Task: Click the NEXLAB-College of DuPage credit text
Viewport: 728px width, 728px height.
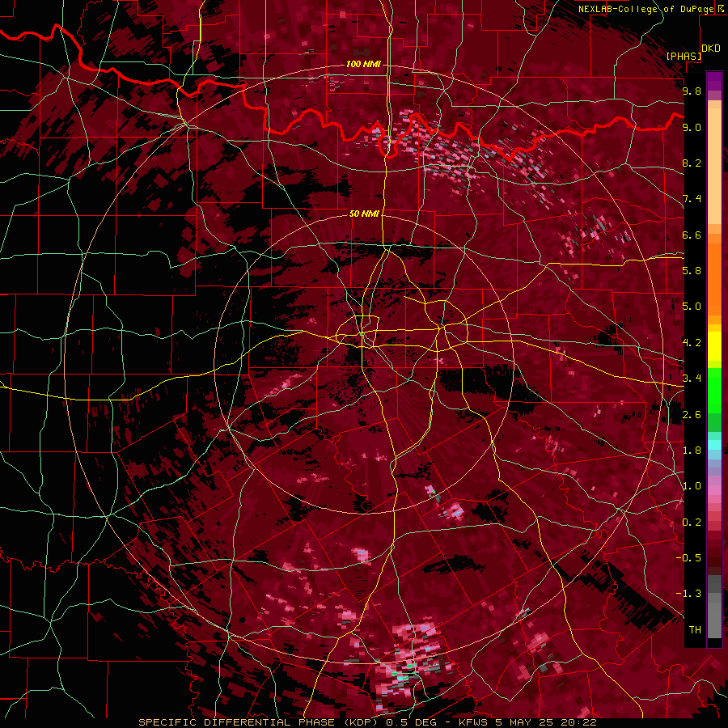Action: coord(648,9)
